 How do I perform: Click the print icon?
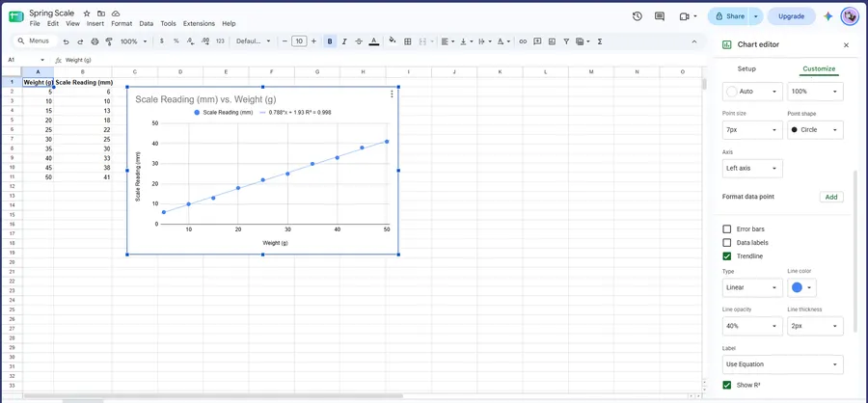(x=95, y=41)
